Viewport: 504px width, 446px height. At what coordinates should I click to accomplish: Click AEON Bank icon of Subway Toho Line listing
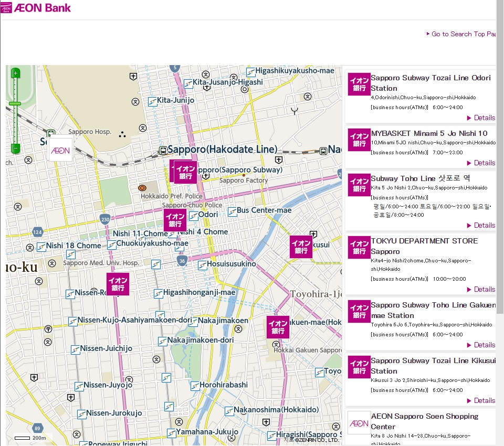click(x=359, y=185)
